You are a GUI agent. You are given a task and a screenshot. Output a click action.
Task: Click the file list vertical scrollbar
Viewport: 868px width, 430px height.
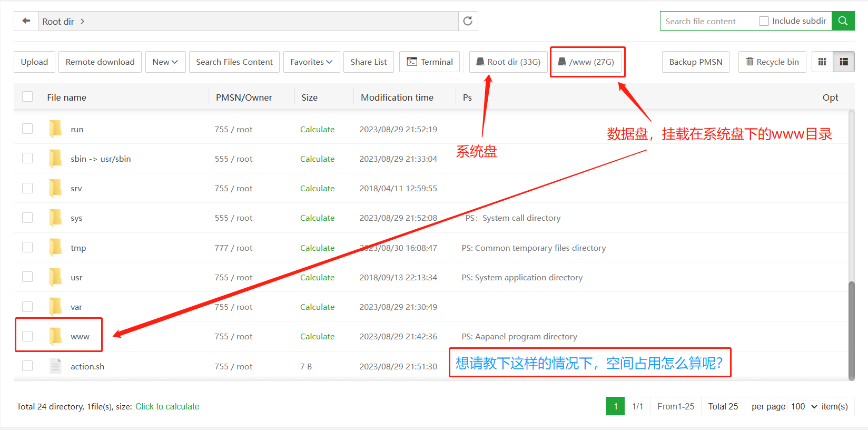pos(851,329)
